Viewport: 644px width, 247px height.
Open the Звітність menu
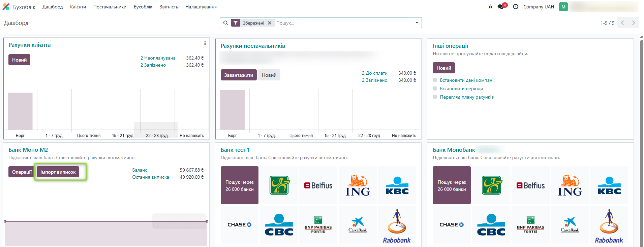pyautogui.click(x=169, y=7)
